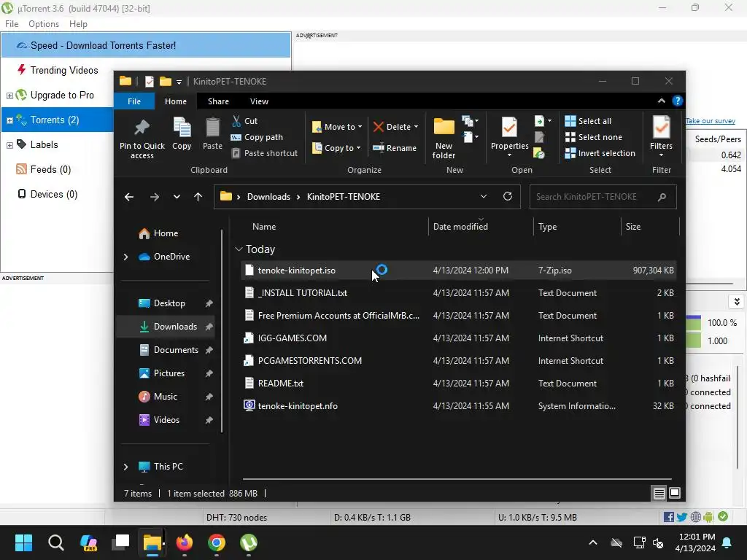Click Invert selection in ribbon

(x=600, y=153)
